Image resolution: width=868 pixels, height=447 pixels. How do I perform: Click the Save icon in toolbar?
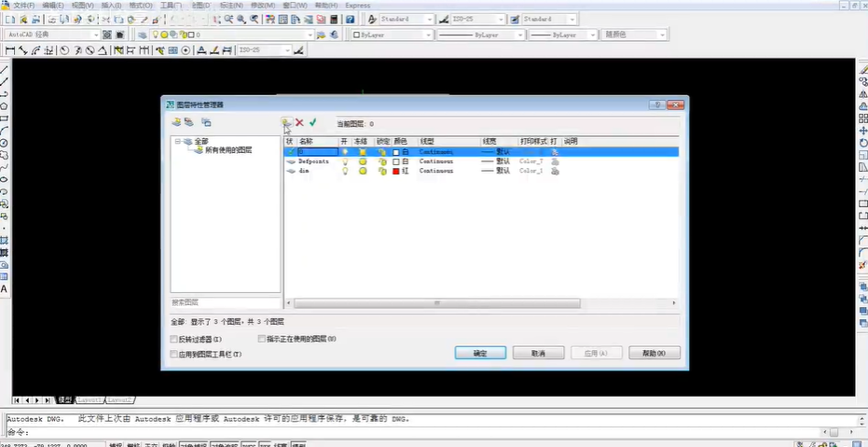(35, 20)
